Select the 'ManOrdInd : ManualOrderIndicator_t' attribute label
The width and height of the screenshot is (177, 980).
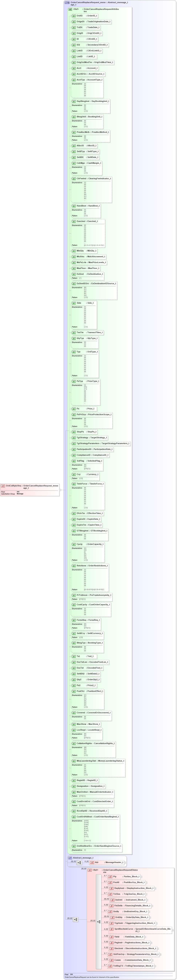click(x=95, y=792)
